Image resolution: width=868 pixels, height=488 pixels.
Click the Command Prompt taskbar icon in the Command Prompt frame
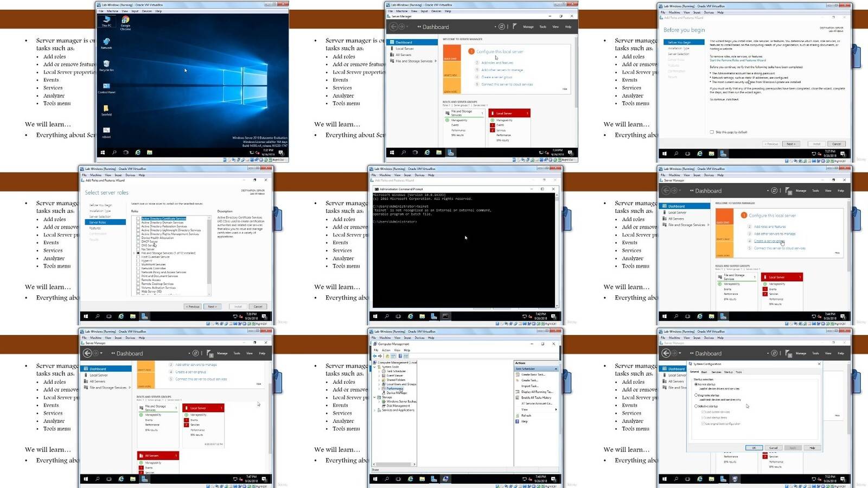pos(445,316)
